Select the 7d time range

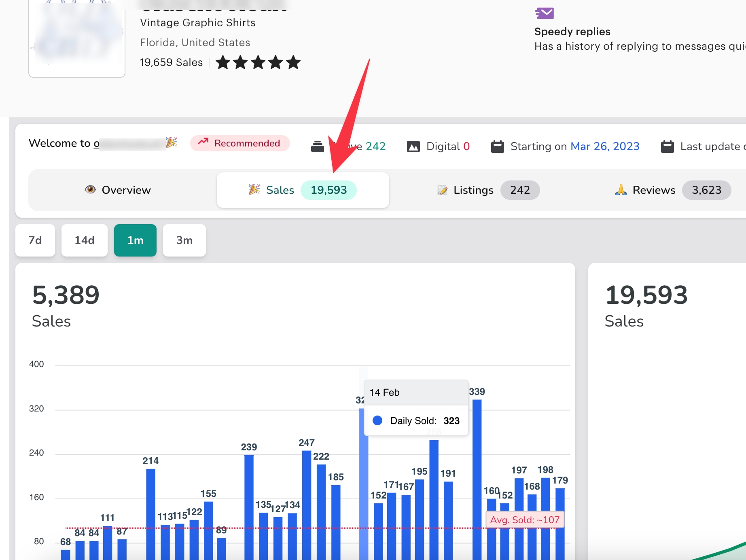pyautogui.click(x=35, y=240)
